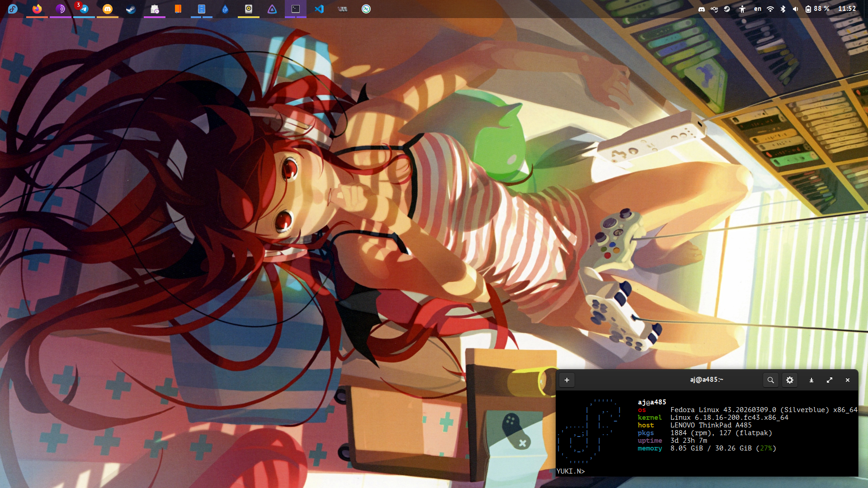
Task: Click the Fedora logo launcher
Action: [13, 9]
